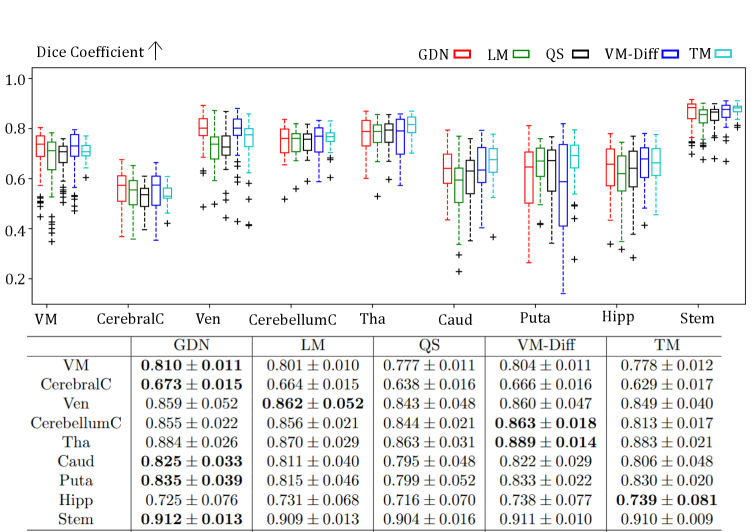
Task: Click the CerebellumC x-axis label
Action: 292,320
